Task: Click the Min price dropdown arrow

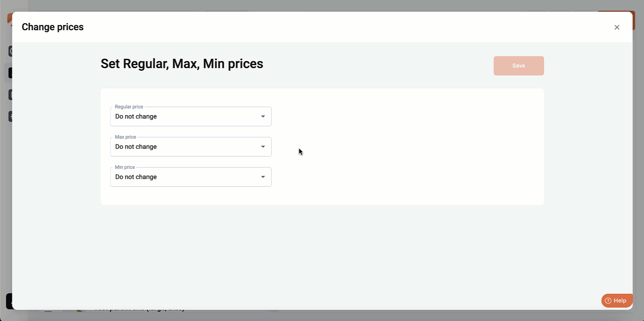Action: coord(263,177)
